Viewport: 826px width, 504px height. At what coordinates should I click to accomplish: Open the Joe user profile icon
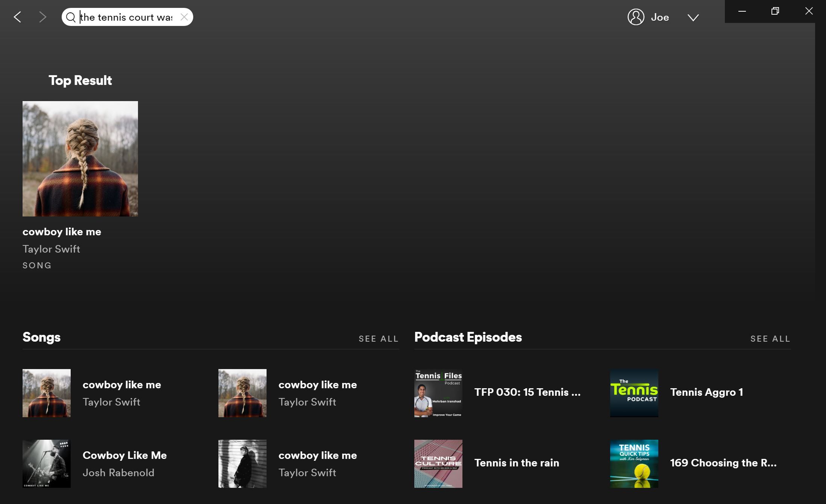[x=635, y=17]
